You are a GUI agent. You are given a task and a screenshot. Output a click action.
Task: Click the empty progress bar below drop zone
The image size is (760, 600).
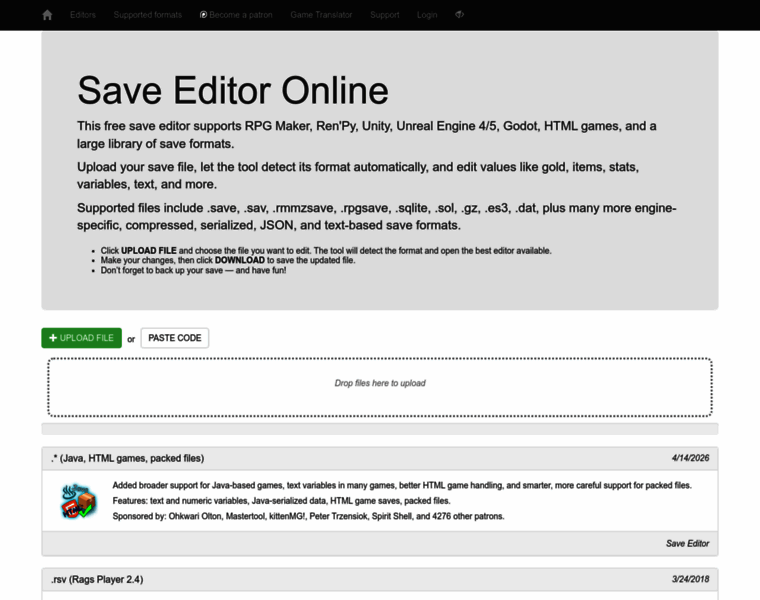[x=380, y=429]
